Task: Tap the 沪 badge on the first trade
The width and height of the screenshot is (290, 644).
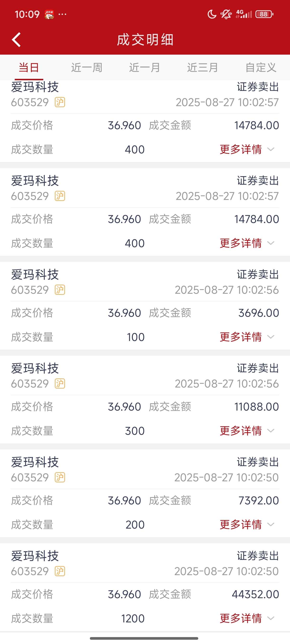Action: pyautogui.click(x=60, y=102)
